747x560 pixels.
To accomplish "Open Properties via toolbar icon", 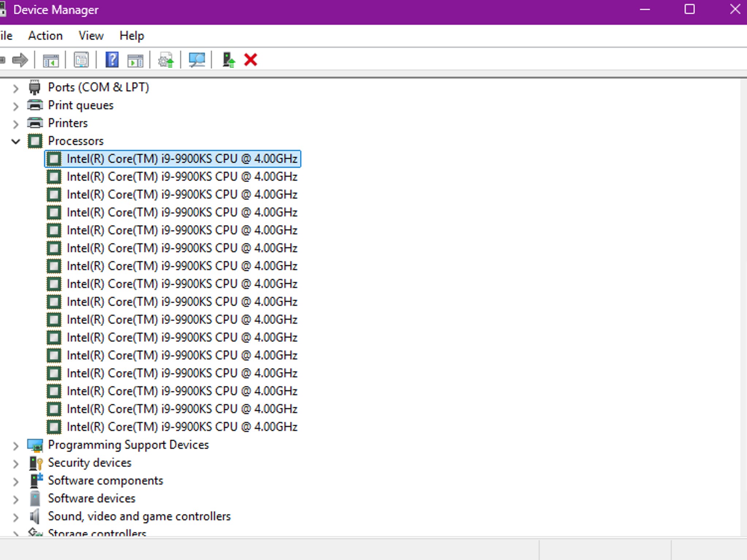I will point(81,60).
